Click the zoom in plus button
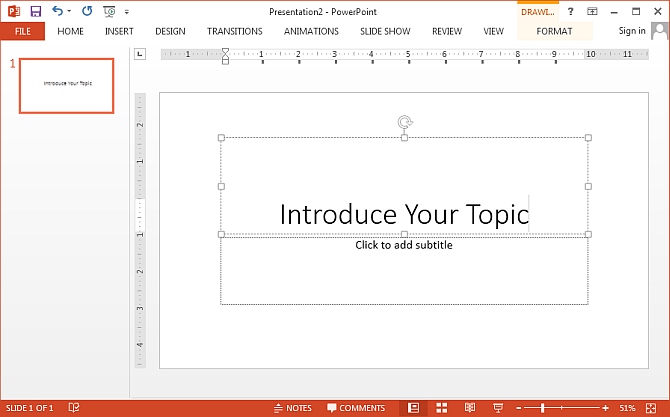670x417 pixels. click(x=605, y=408)
